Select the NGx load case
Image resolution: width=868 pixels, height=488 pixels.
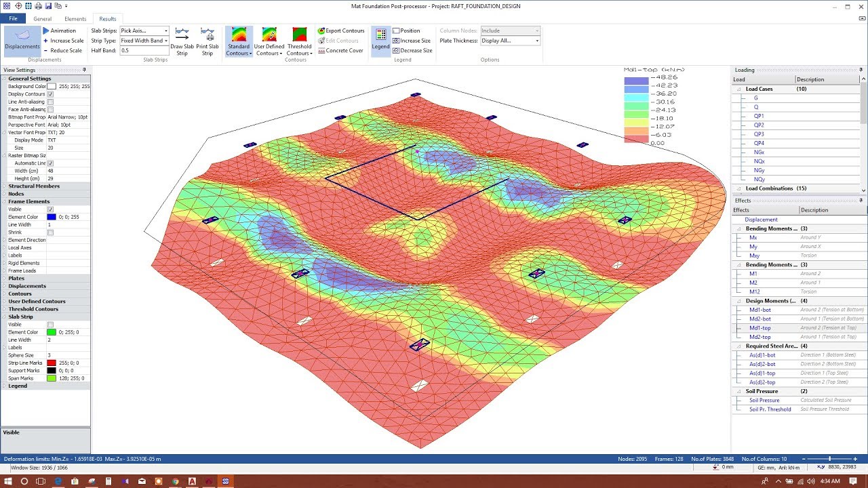coord(758,152)
